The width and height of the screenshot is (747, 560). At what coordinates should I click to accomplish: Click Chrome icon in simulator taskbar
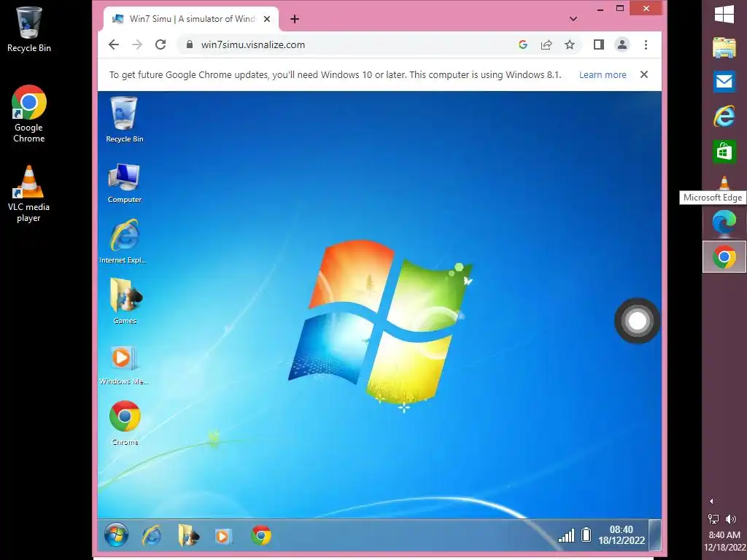(261, 535)
